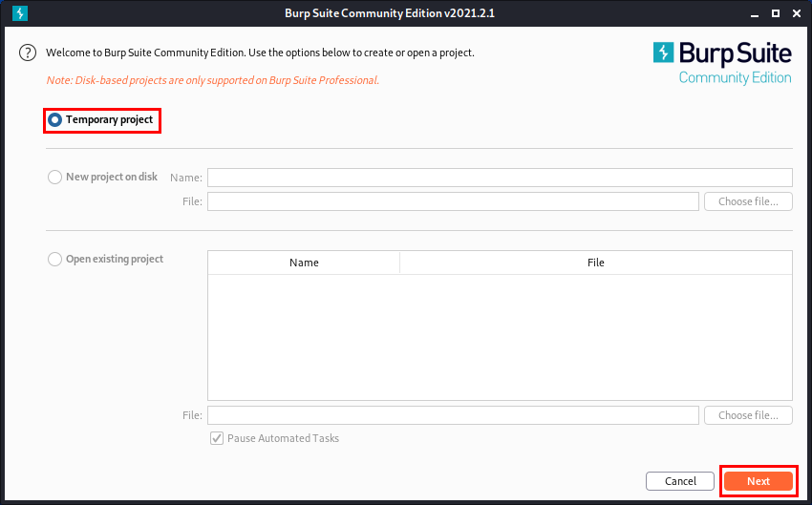Click the new project Name input field
Image resolution: width=812 pixels, height=505 pixels.
pos(500,178)
